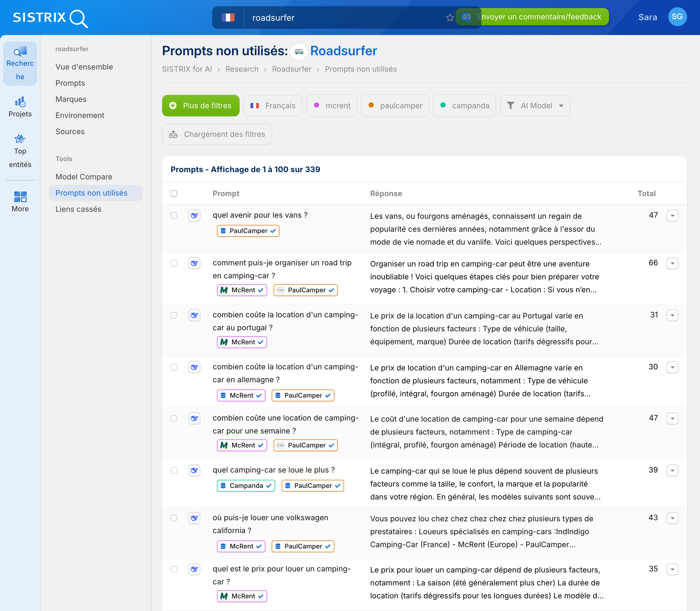Click the More icon in the left rail
The height and width of the screenshot is (611, 700).
20,201
